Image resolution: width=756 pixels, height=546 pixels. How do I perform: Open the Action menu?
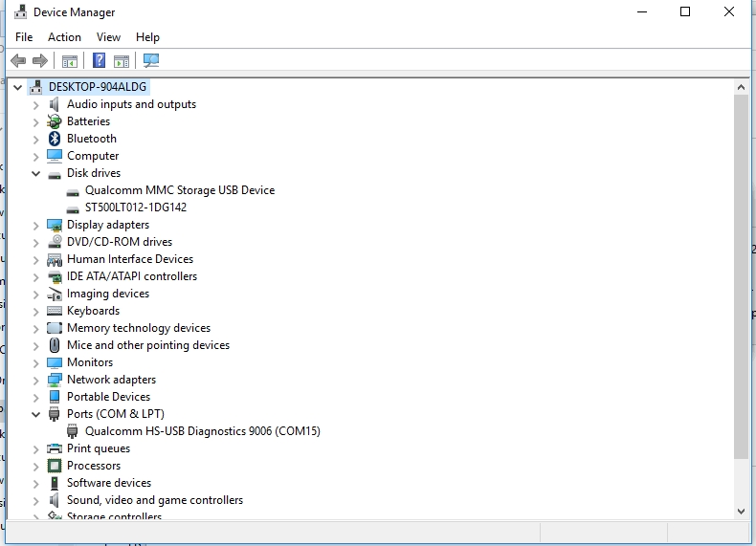point(64,37)
